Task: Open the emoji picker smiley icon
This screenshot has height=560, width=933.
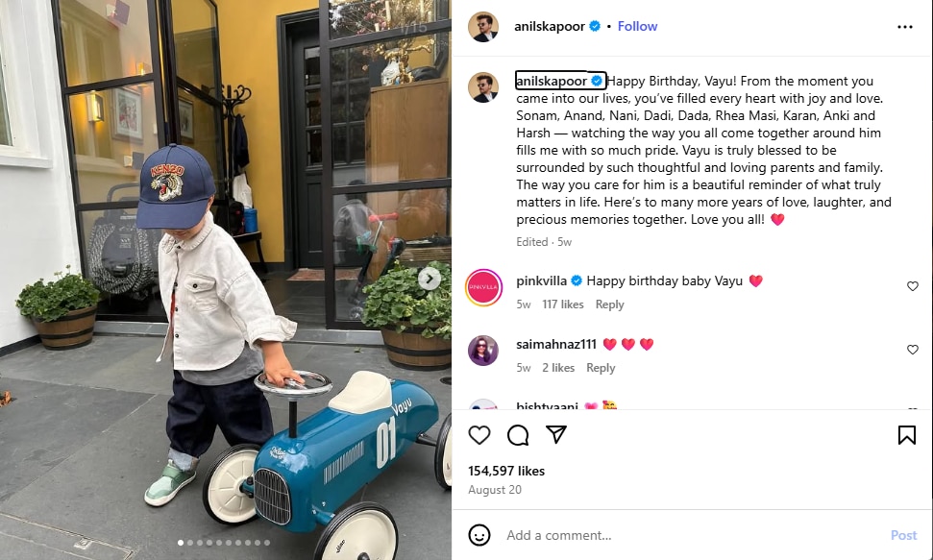Action: click(x=479, y=535)
